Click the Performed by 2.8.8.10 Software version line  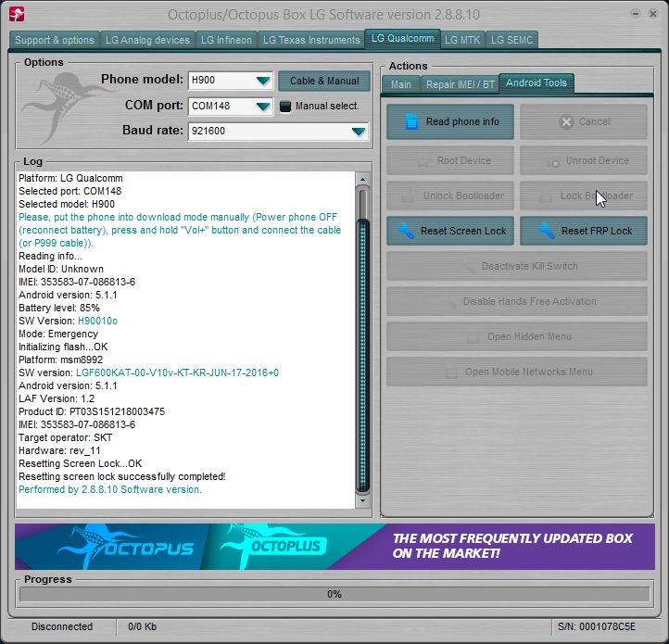point(110,489)
